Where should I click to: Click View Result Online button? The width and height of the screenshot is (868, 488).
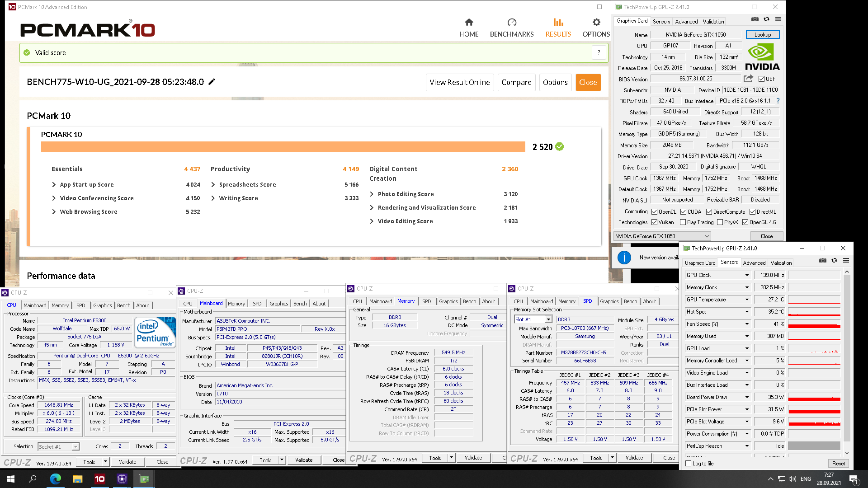[x=460, y=82]
